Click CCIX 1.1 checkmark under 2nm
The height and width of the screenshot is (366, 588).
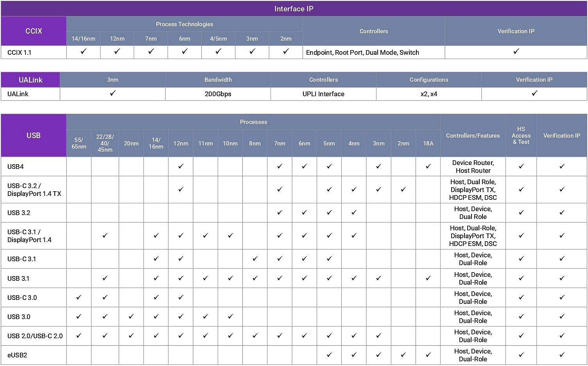coord(286,52)
